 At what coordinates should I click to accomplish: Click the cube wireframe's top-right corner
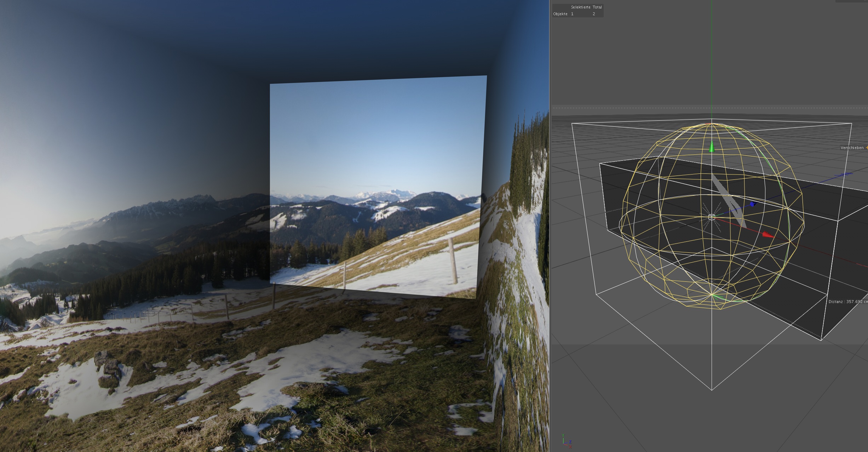pos(851,123)
